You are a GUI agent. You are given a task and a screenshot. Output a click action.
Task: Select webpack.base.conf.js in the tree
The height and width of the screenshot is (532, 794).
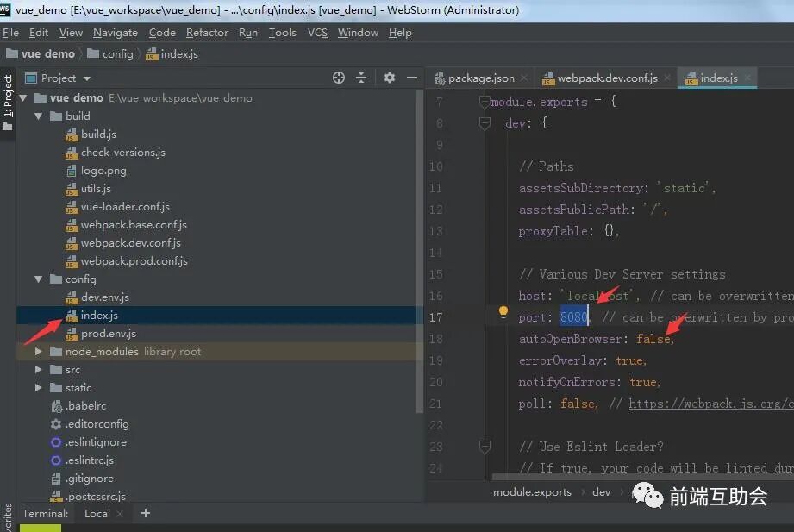tap(134, 225)
